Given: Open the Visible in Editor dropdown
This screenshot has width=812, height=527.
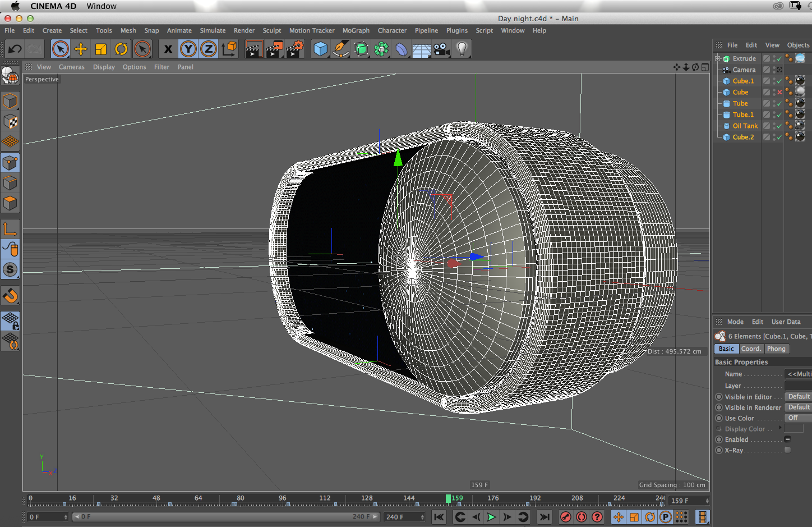Looking at the screenshot, I should (x=798, y=397).
